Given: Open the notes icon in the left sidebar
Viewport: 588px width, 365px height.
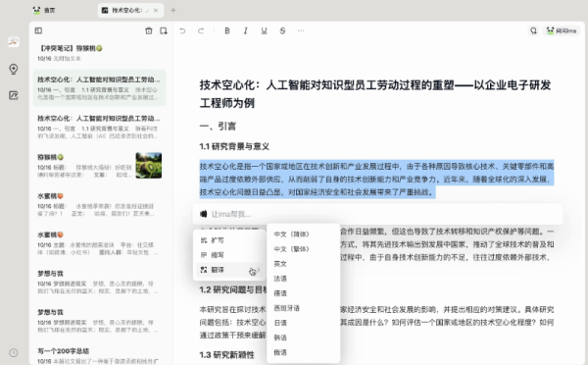Looking at the screenshot, I should pos(14,95).
